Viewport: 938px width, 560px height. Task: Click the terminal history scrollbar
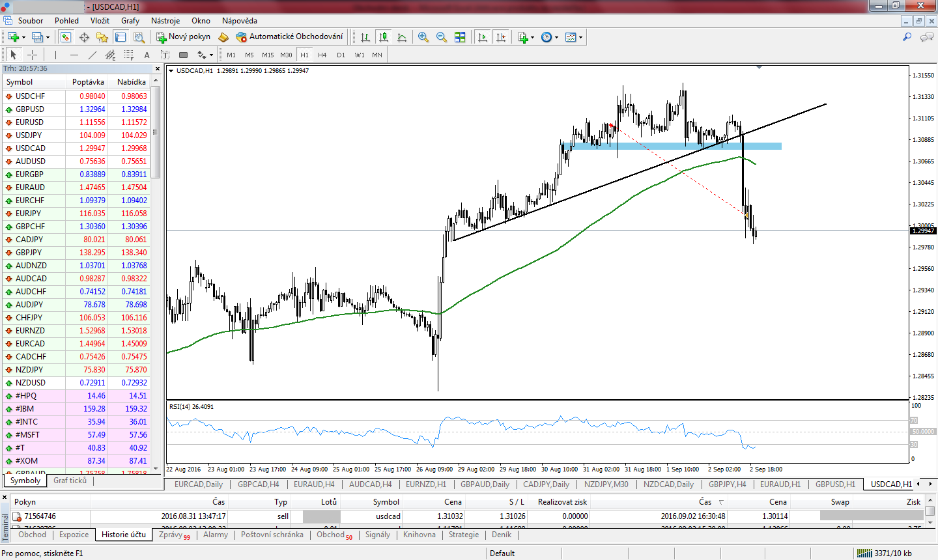(x=930, y=511)
